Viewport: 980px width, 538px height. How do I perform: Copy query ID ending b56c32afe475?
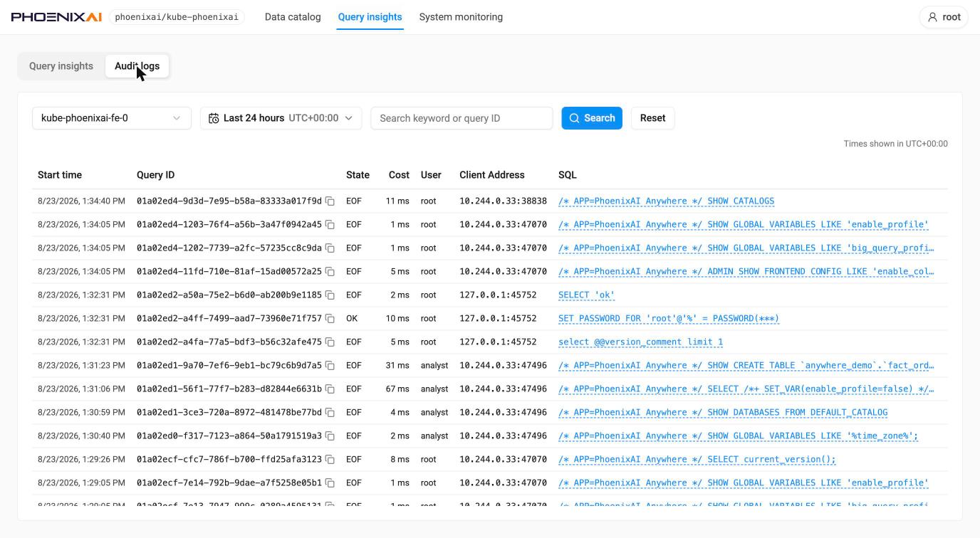coord(330,342)
